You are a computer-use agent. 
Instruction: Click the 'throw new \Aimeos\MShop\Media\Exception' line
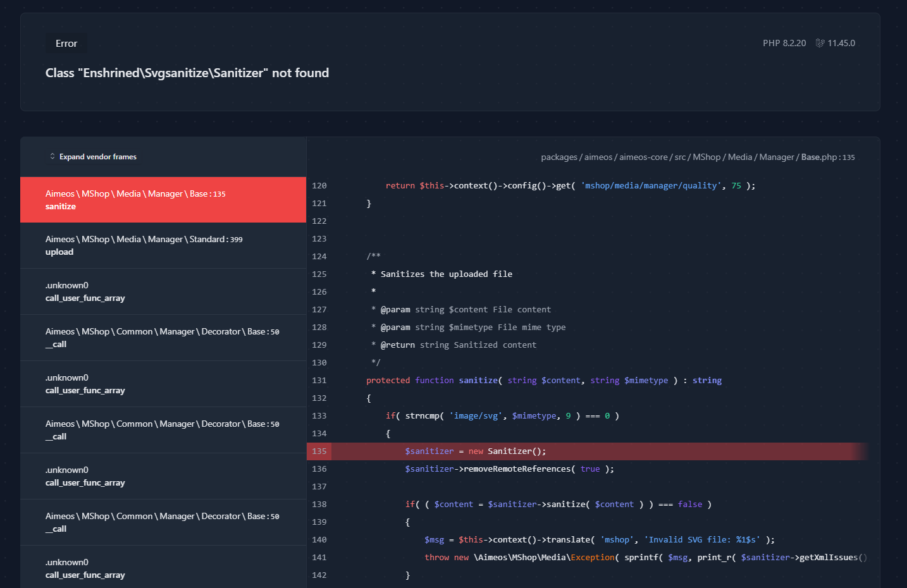(646, 558)
